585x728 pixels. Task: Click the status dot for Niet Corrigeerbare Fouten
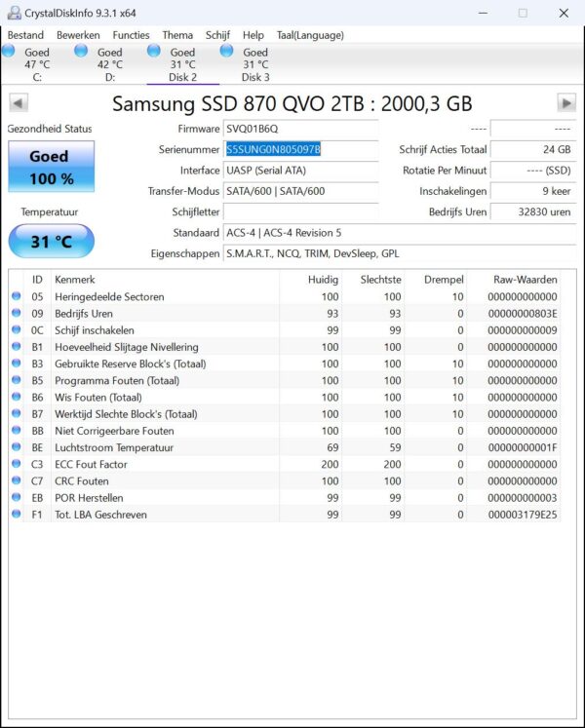(17, 430)
